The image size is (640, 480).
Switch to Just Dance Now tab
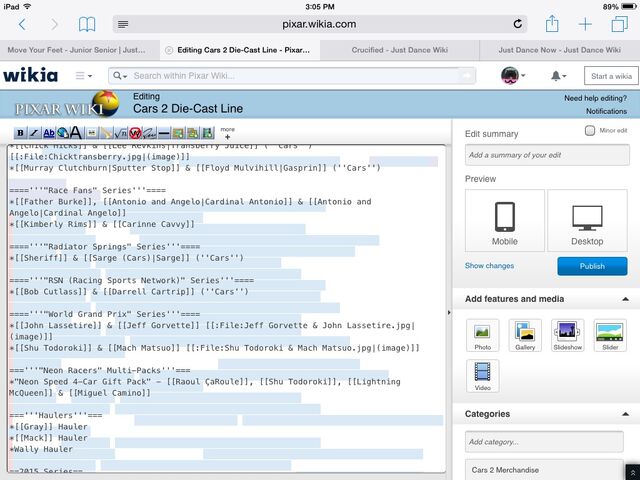pos(560,50)
